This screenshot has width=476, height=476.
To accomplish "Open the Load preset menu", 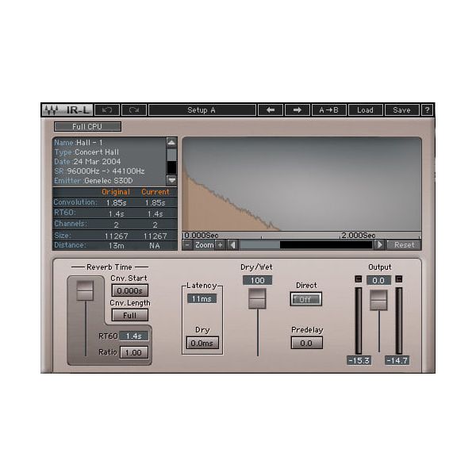I will click(365, 110).
